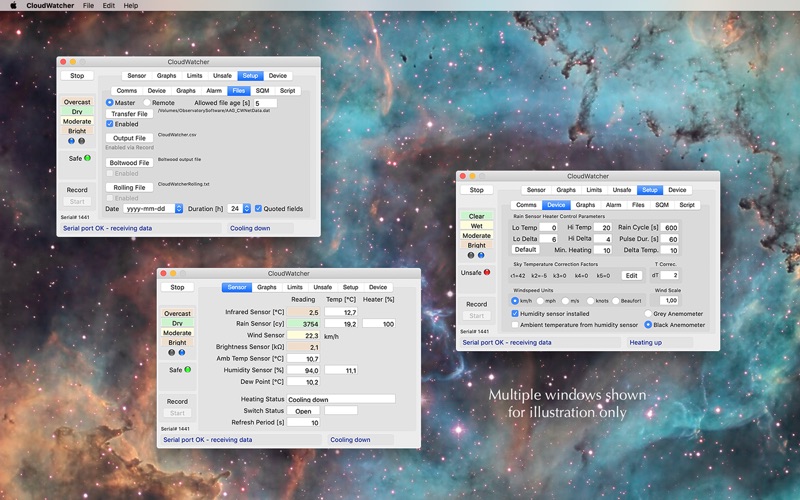The width and height of the screenshot is (800, 500).
Task: Select mph windspeed unit
Action: point(540,301)
